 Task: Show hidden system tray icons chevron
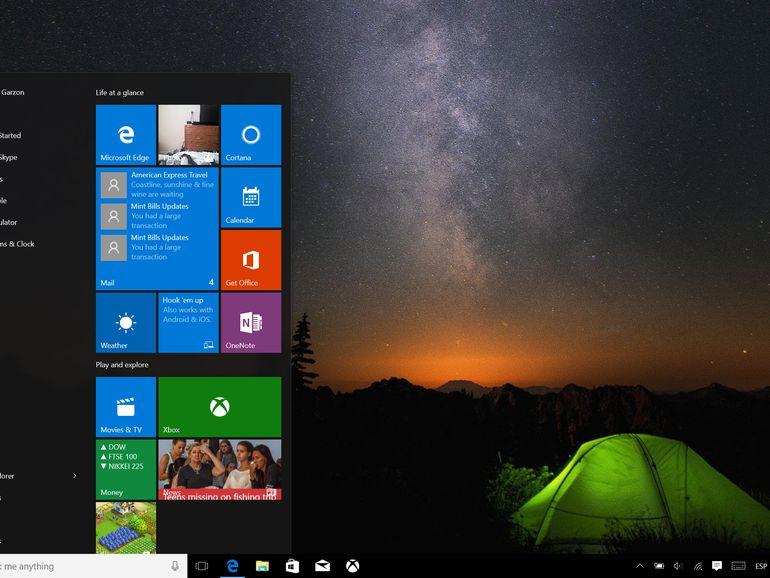(640, 566)
